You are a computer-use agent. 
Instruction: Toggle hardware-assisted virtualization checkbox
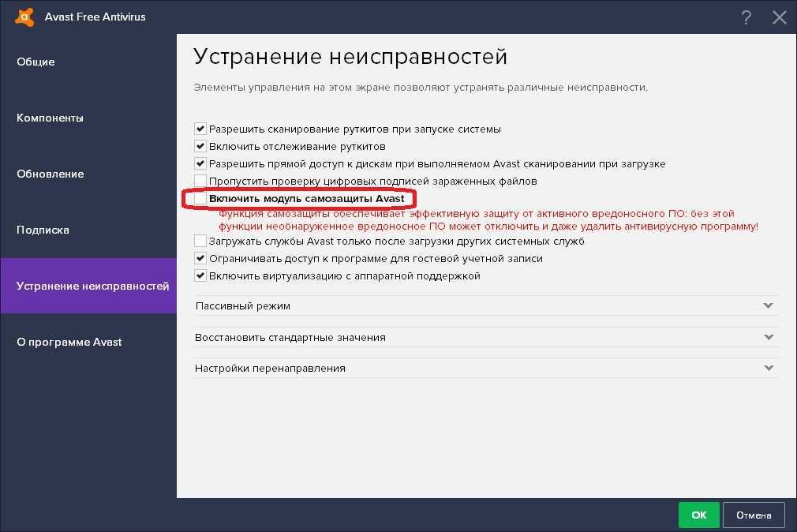[x=200, y=275]
